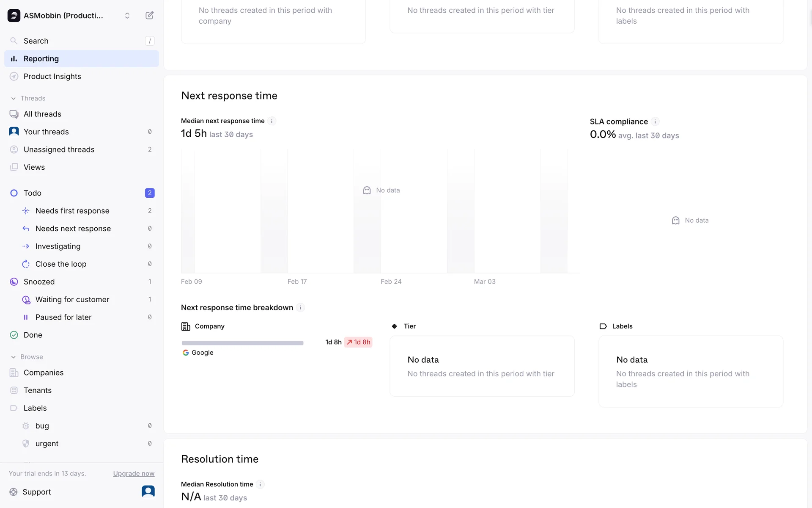The width and height of the screenshot is (812, 508).
Task: Click the Google company logo
Action: (x=186, y=353)
